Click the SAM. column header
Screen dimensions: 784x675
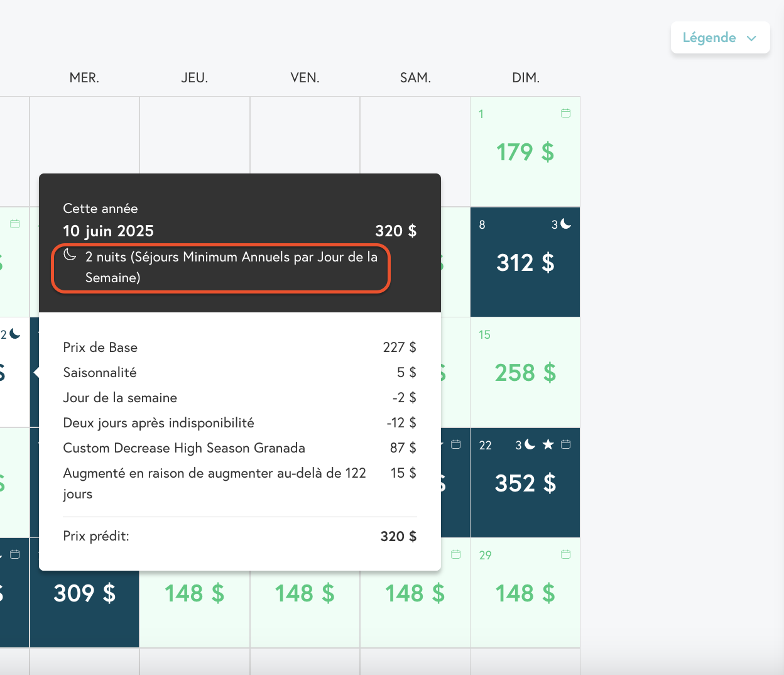tap(415, 78)
